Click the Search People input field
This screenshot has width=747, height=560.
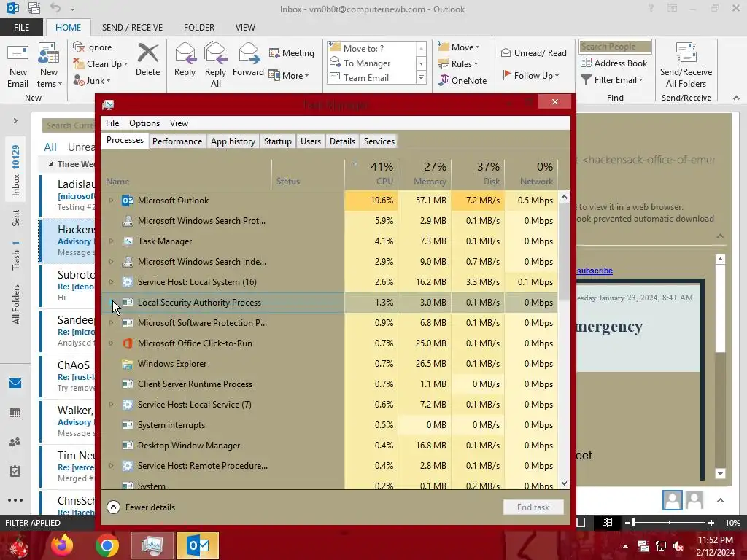(615, 47)
